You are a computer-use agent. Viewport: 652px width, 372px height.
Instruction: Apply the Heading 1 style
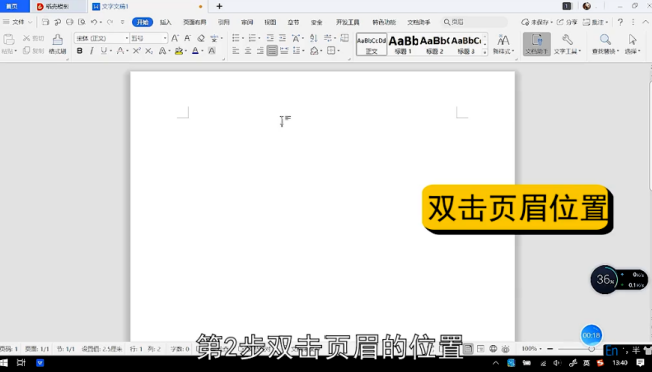(x=403, y=44)
